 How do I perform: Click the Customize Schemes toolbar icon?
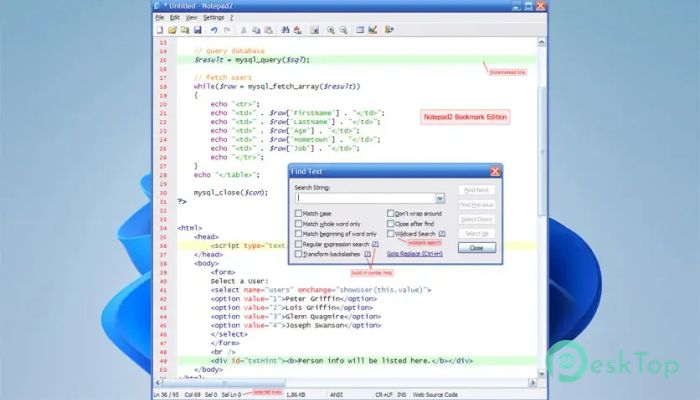click(x=373, y=30)
